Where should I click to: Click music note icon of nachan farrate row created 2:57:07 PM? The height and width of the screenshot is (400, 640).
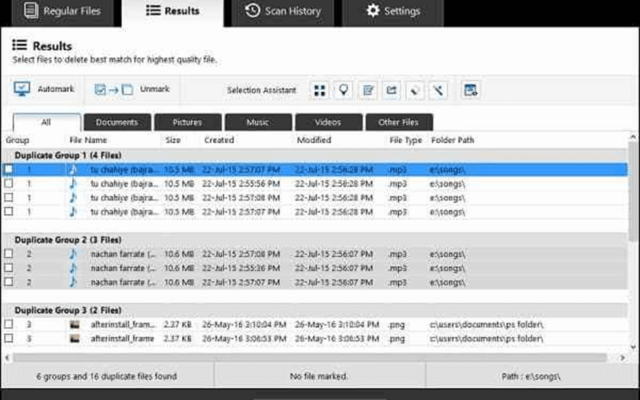73,282
